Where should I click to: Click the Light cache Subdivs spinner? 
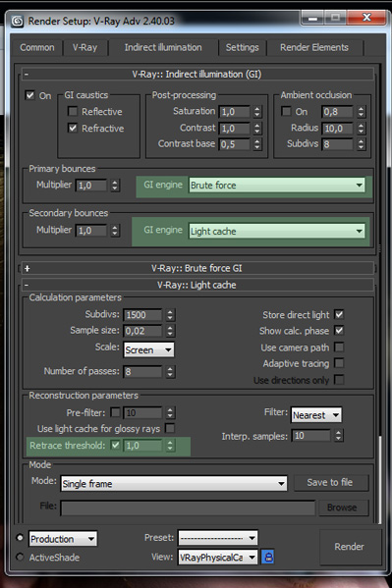coord(171,315)
